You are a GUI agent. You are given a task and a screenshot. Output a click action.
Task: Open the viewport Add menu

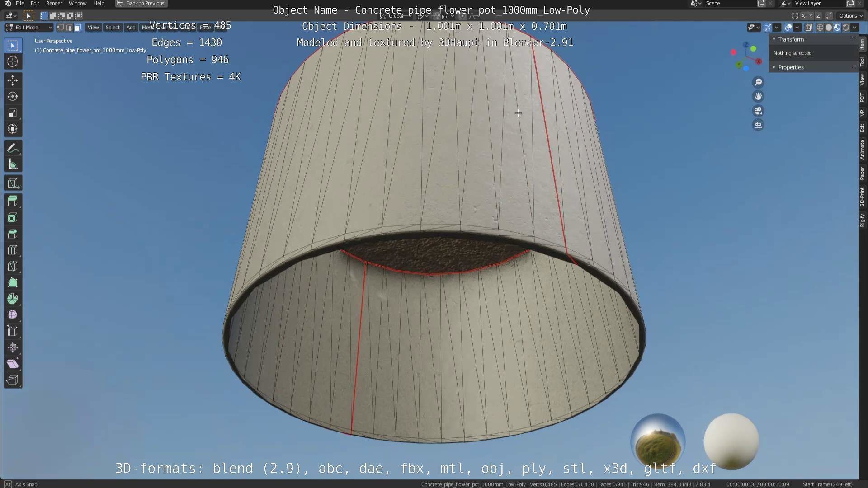[131, 28]
